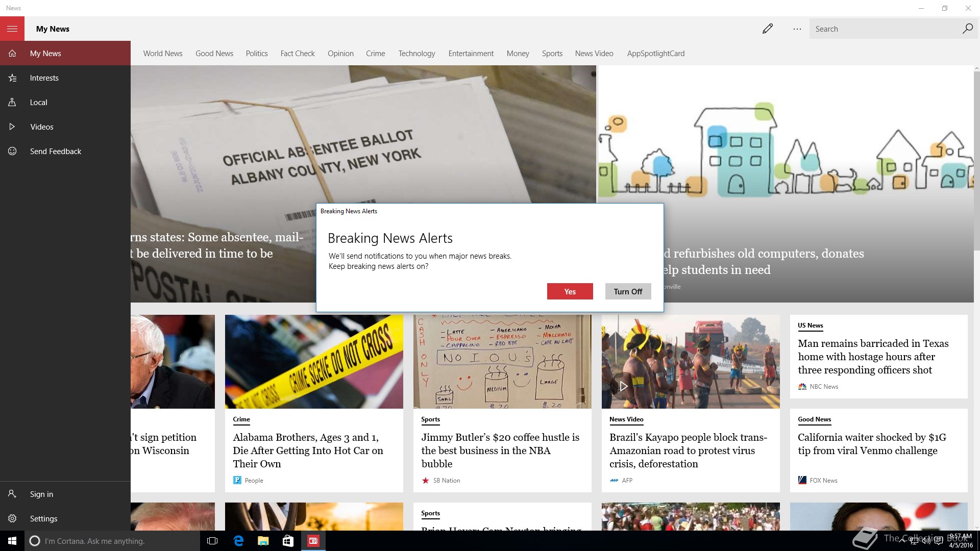Click the search magnifier icon
980x551 pixels.
(x=967, y=29)
